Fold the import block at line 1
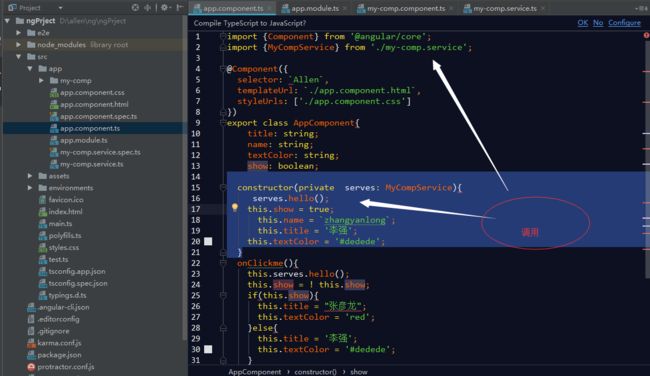The width and height of the screenshot is (650, 376). click(x=223, y=36)
